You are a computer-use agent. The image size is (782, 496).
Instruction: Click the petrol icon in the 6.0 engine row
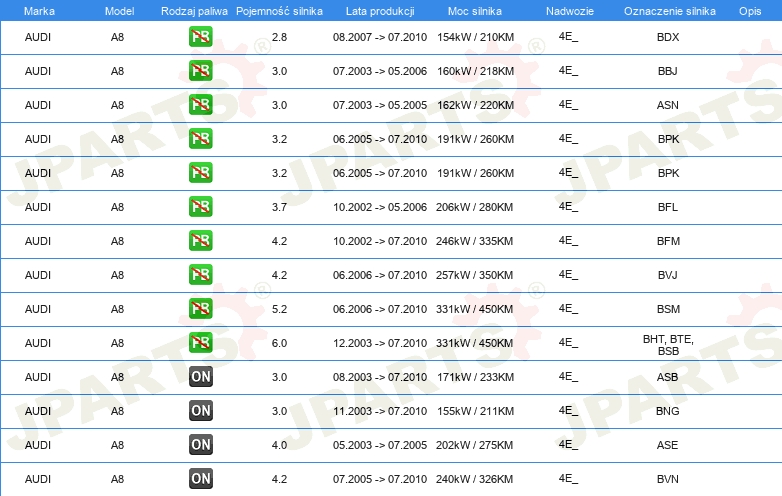(x=200, y=343)
